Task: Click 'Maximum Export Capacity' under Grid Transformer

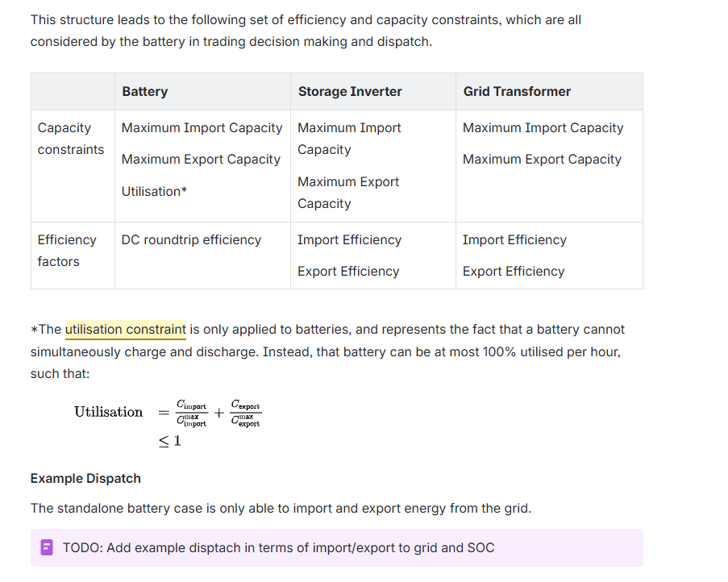Action: coord(542,159)
